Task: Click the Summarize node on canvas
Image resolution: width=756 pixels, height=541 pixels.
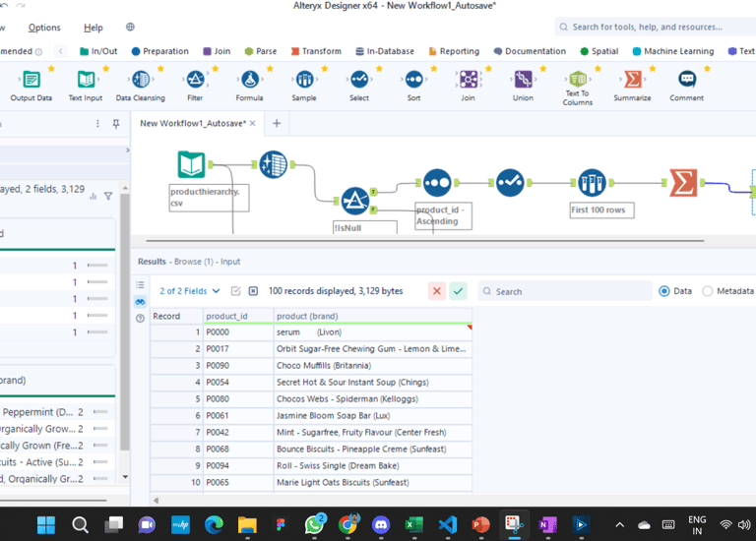Action: [683, 183]
